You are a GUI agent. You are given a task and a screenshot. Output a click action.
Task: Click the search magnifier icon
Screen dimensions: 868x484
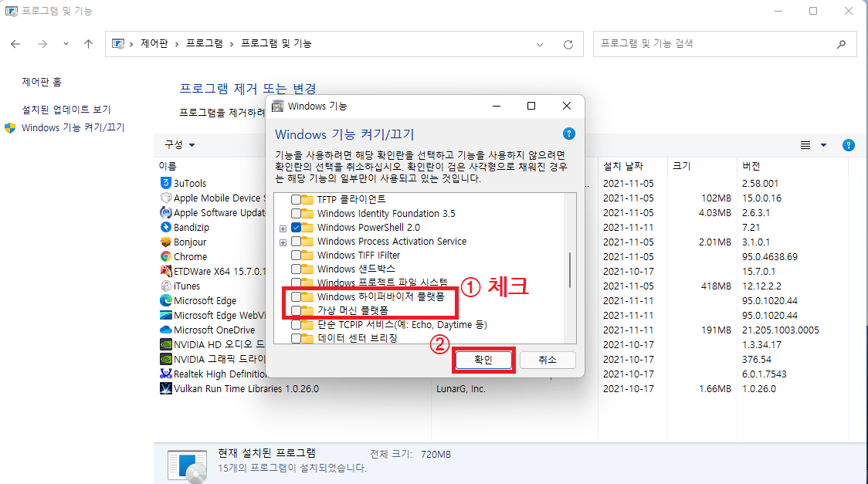tap(841, 44)
